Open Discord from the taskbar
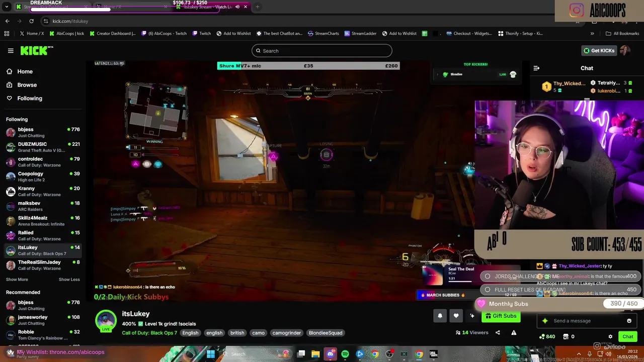644x362 pixels. 331,354
